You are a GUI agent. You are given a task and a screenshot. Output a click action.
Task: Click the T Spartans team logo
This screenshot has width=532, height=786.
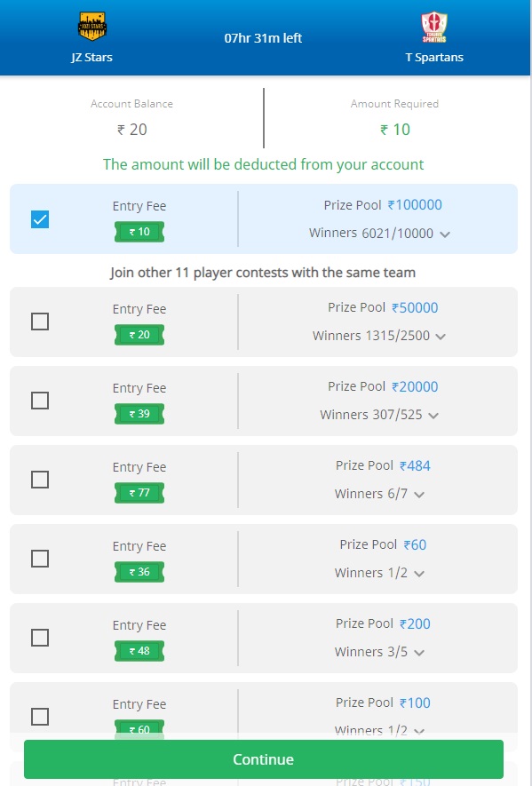[x=433, y=27]
